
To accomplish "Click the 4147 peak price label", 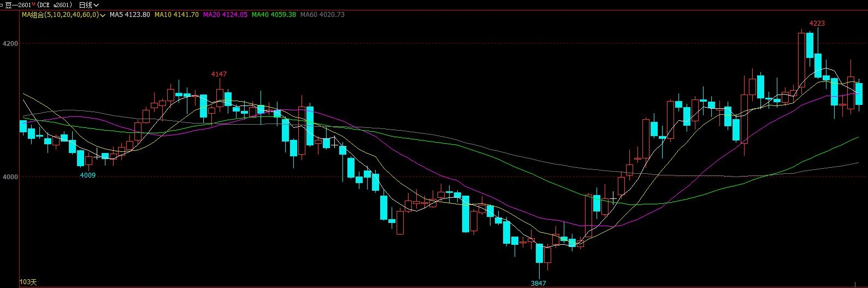I will [x=219, y=74].
